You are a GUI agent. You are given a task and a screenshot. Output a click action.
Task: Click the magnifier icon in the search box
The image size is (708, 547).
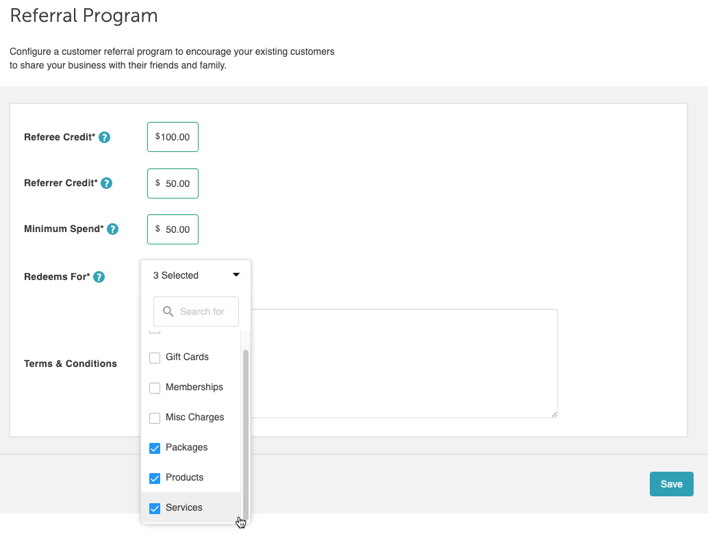pyautogui.click(x=168, y=312)
